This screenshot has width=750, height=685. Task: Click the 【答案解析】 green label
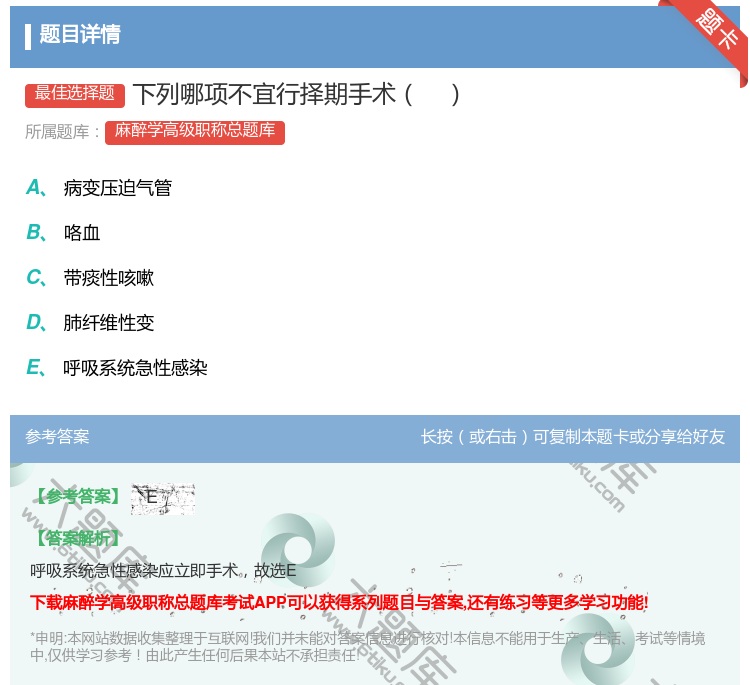coord(78,538)
